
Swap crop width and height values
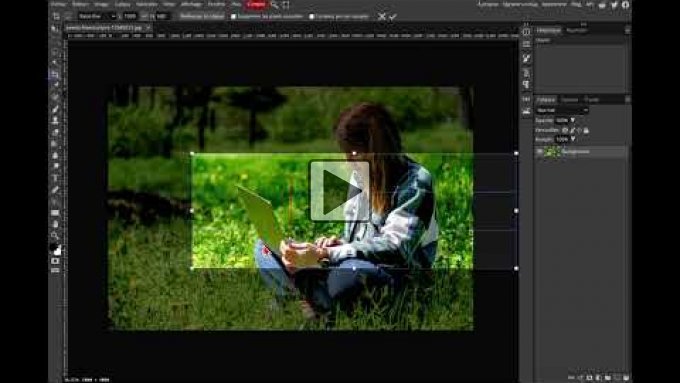point(145,16)
